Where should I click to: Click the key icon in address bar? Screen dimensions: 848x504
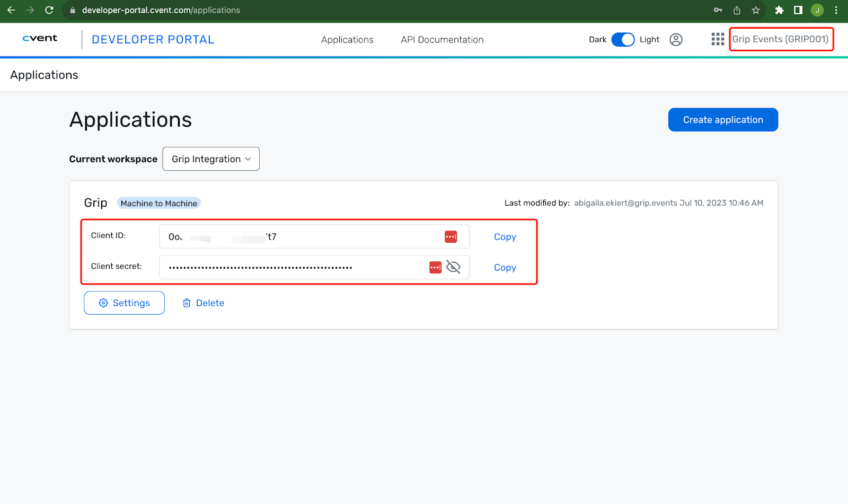click(x=717, y=10)
